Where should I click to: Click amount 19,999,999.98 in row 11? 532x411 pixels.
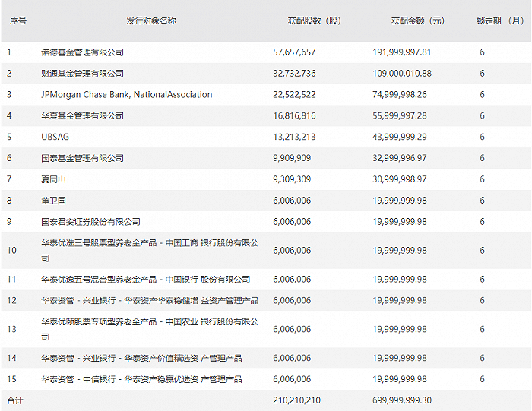400,280
